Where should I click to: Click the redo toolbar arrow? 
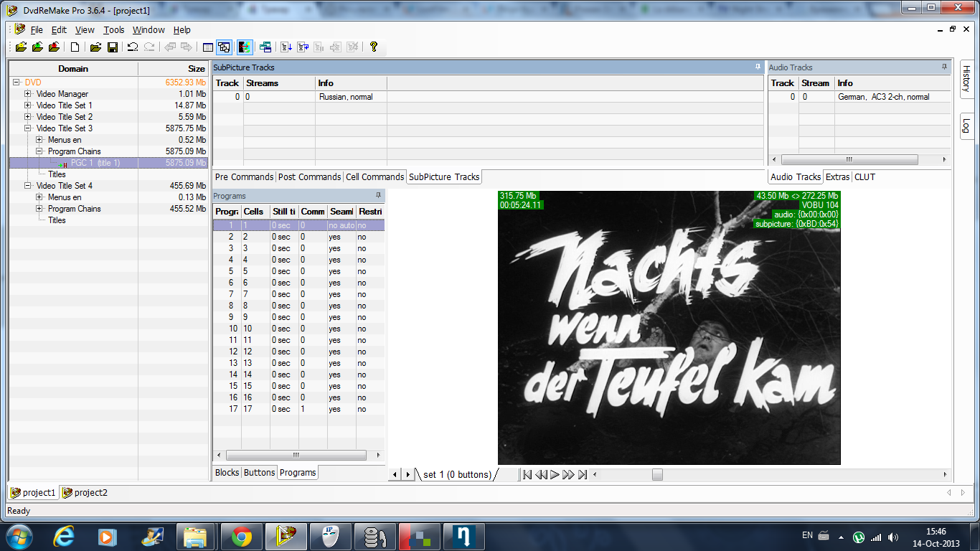coord(149,47)
